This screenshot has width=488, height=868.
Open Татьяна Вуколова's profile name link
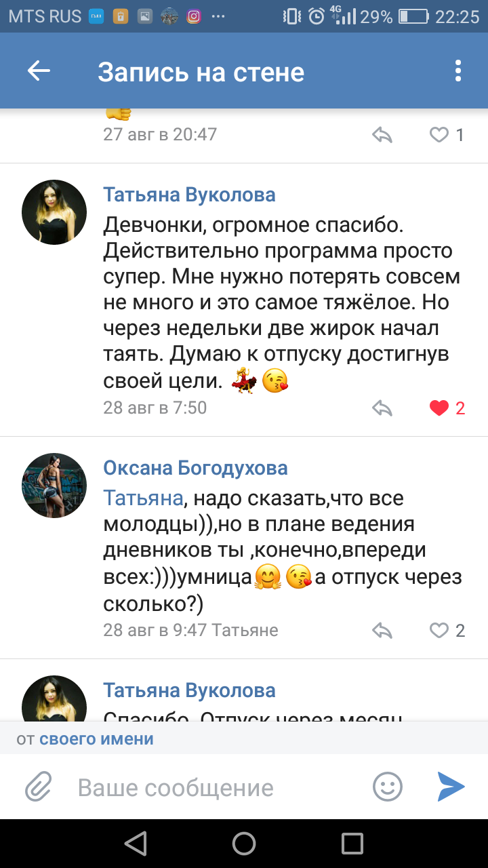(189, 195)
